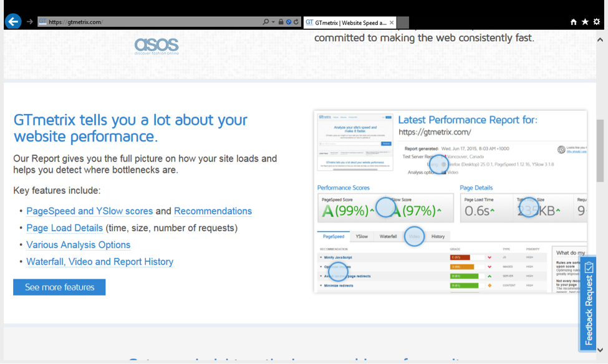Open Waterfall, Video and Report History link
The width and height of the screenshot is (608, 364).
tap(100, 262)
